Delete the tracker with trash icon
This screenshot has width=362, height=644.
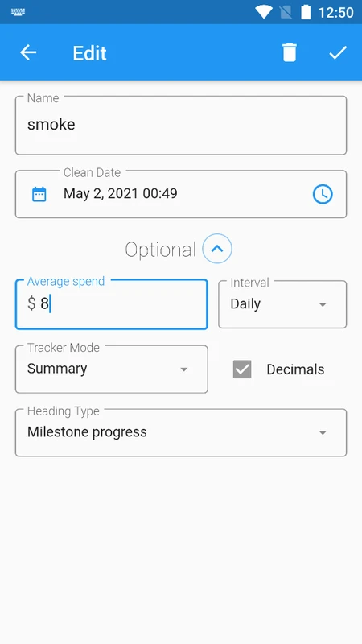[x=290, y=52]
